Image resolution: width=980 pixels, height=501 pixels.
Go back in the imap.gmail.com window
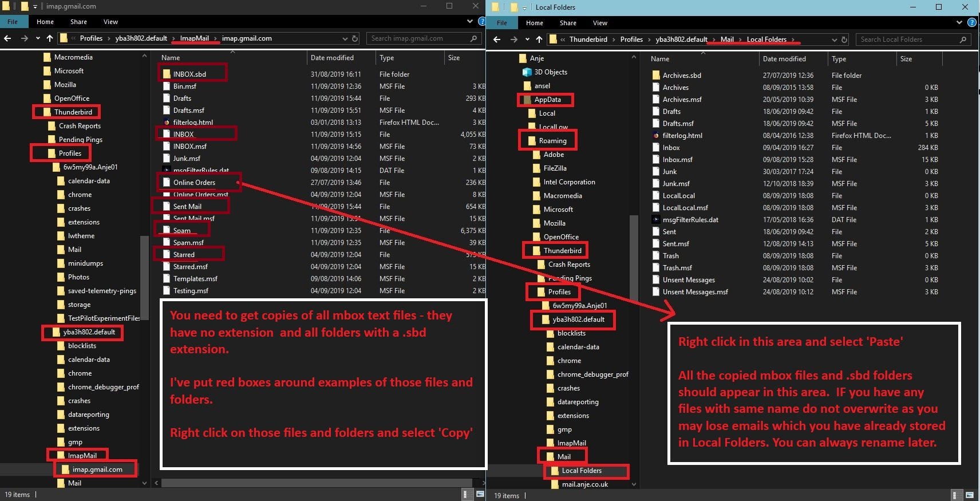[x=7, y=38]
